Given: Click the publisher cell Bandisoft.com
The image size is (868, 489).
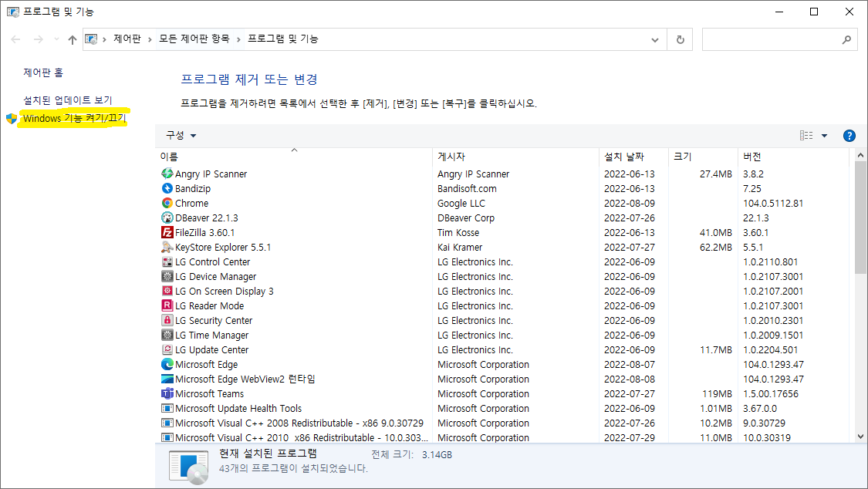Looking at the screenshot, I should pos(467,189).
